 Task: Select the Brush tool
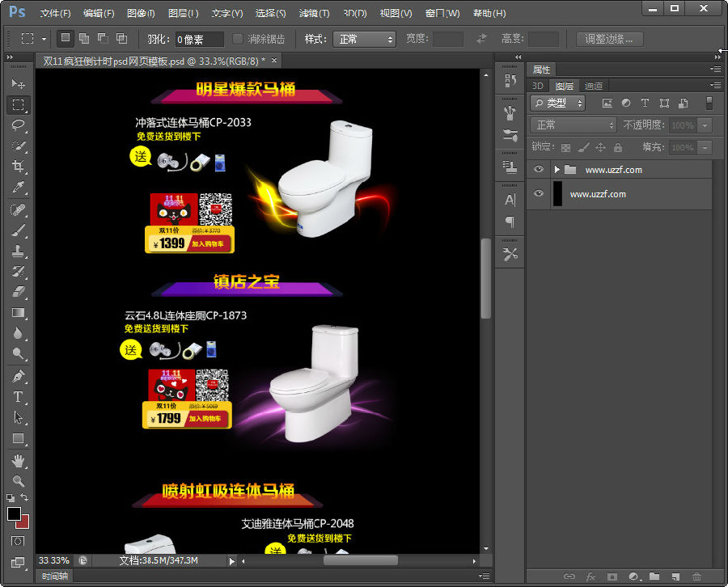coord(18,230)
